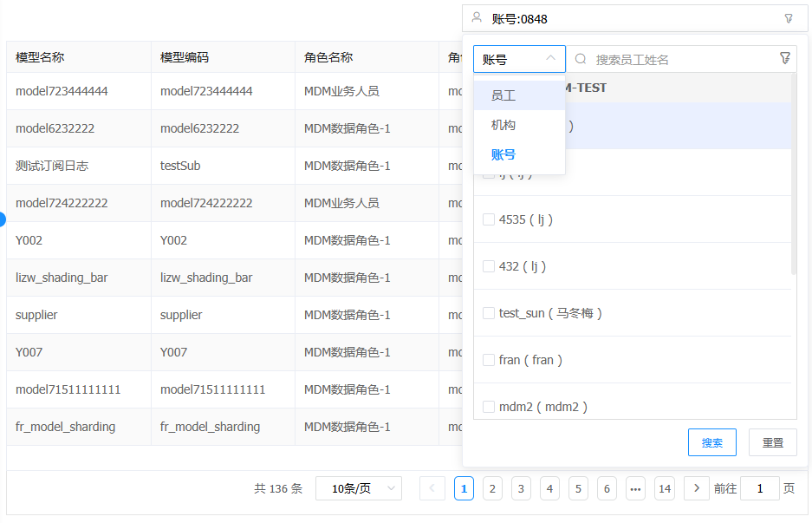The image size is (812, 523).
Task: Check the fran ( fran ) option
Action: (x=489, y=360)
